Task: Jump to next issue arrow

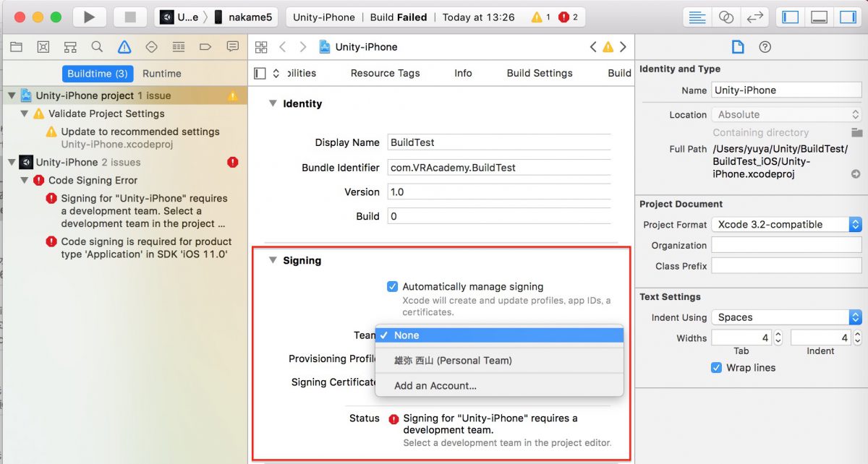Action: (x=623, y=47)
